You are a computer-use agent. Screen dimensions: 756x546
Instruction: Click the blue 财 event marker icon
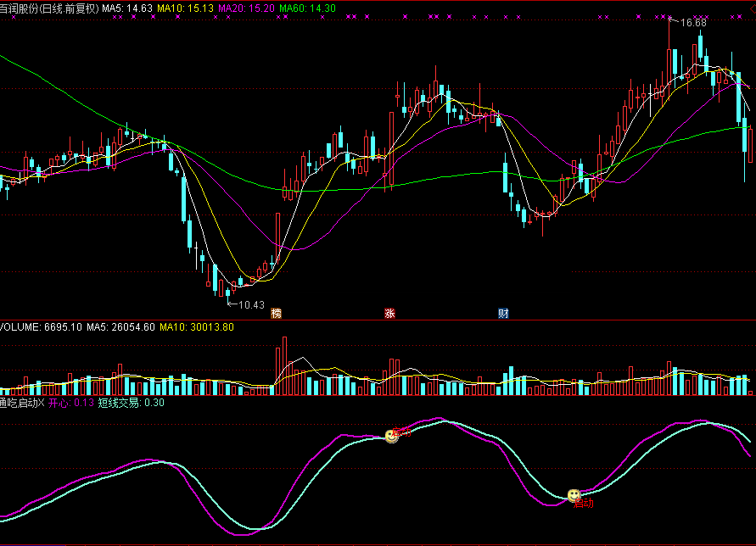pyautogui.click(x=503, y=314)
